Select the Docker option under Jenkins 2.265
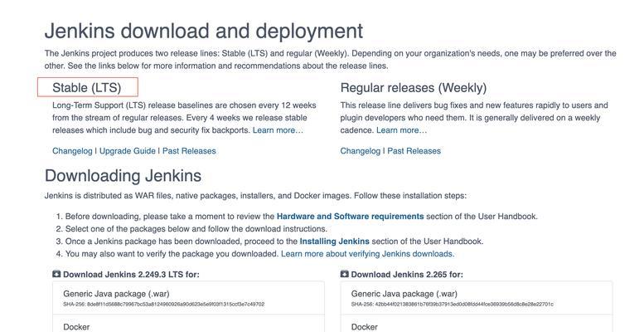This screenshot has width=644, height=332. click(477, 324)
